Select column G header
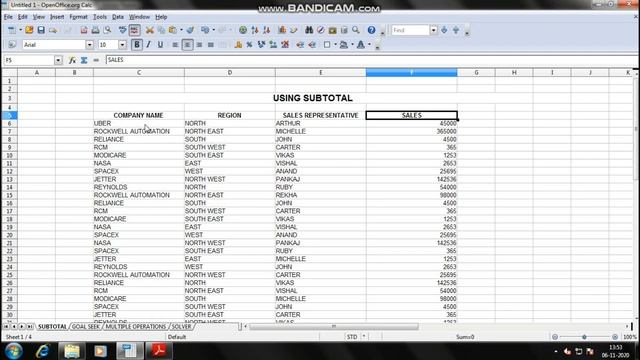 (x=476, y=73)
